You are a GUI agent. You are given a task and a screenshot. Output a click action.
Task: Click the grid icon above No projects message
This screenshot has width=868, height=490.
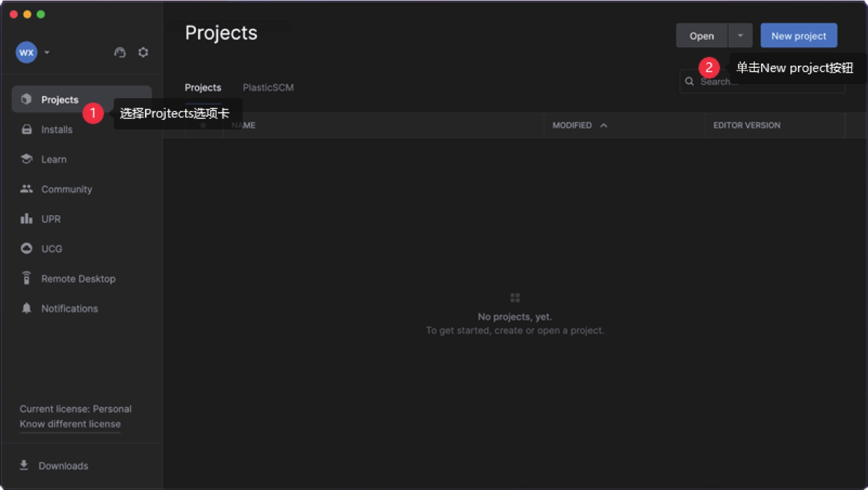(515, 298)
